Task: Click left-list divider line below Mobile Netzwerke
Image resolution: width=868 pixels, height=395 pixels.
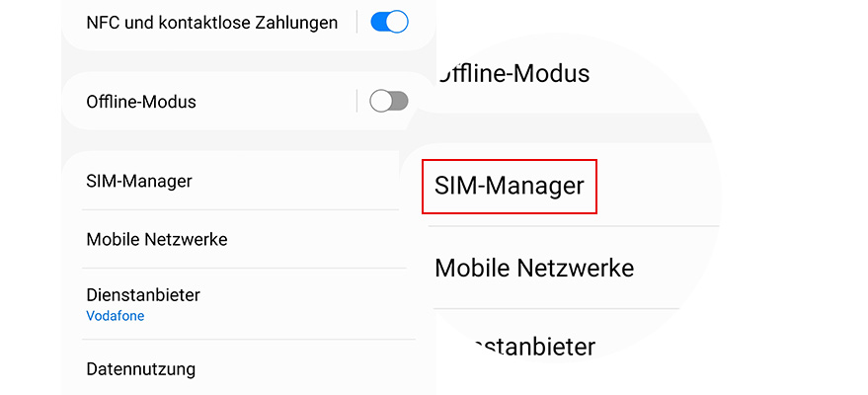Action: pos(245,268)
